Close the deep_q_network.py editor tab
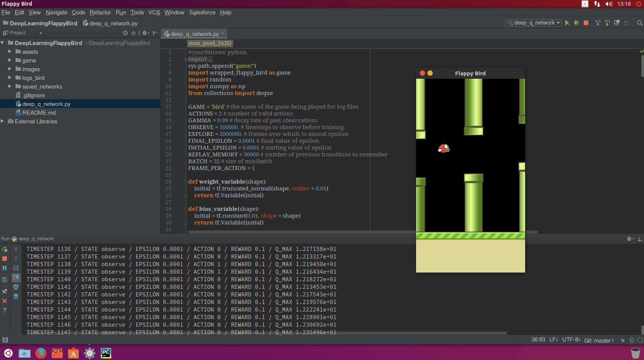 (223, 34)
